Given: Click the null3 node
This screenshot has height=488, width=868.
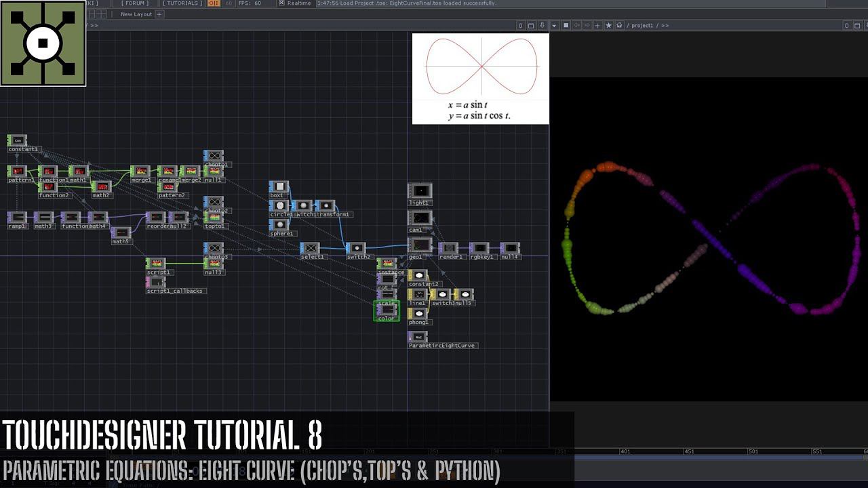Looking at the screenshot, I should [x=214, y=264].
